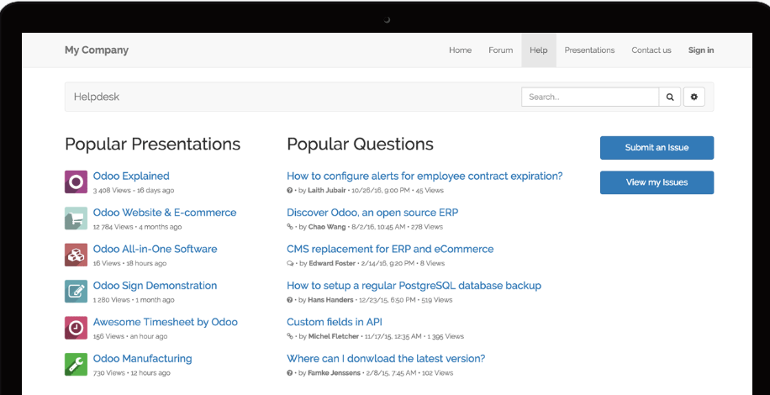The width and height of the screenshot is (770, 395).
Task: Click the purple Odoo Explained presentation icon
Action: pyautogui.click(x=76, y=182)
